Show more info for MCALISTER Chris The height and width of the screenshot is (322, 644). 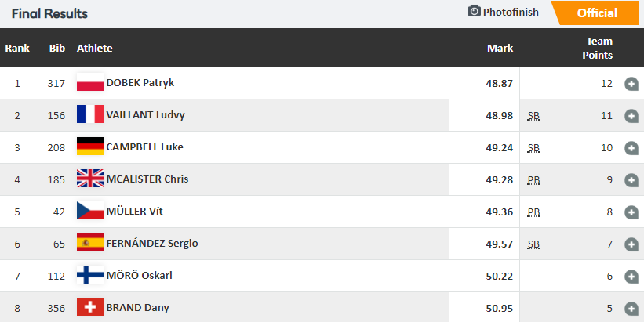pyautogui.click(x=631, y=179)
